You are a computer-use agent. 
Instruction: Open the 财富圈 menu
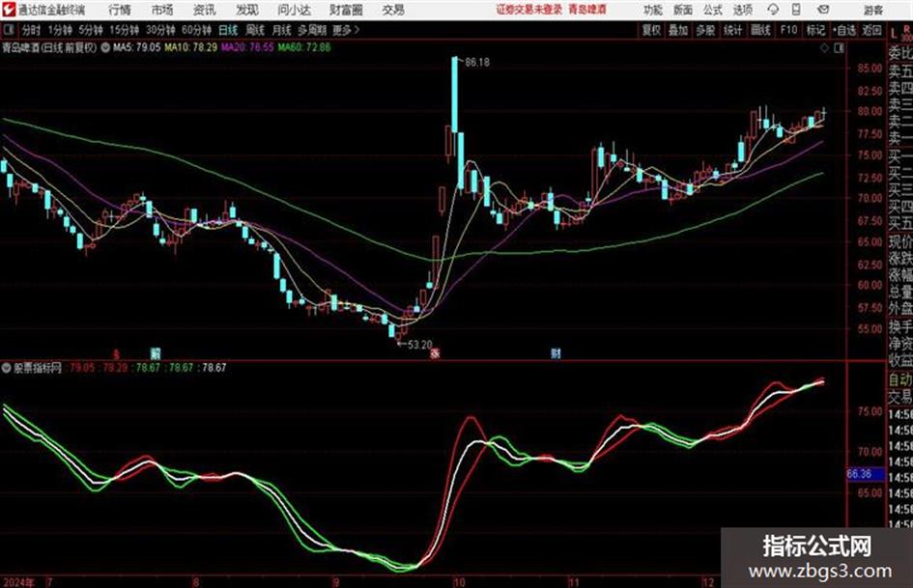[x=346, y=10]
